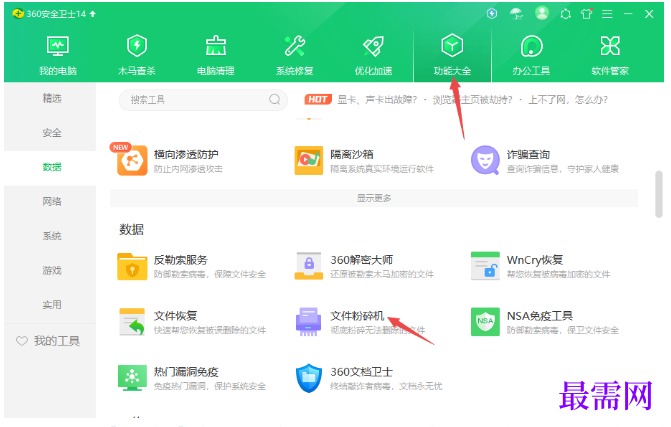Click the HOT badge label
Image resolution: width=671 pixels, height=427 pixels.
[318, 100]
